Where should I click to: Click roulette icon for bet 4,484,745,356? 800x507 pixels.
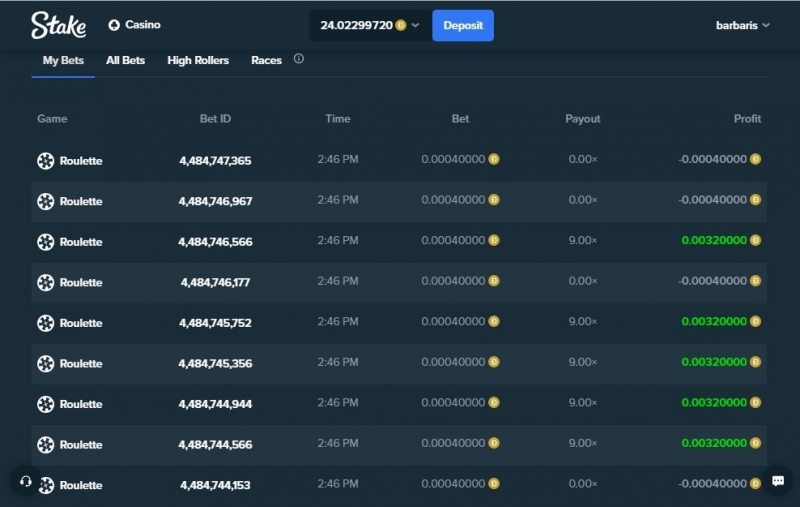point(45,364)
